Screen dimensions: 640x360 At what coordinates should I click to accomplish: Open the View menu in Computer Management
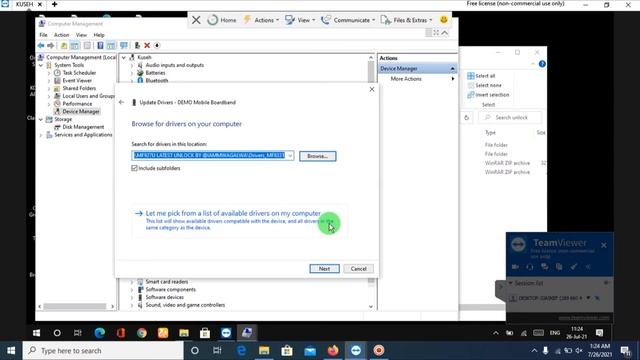click(x=81, y=35)
